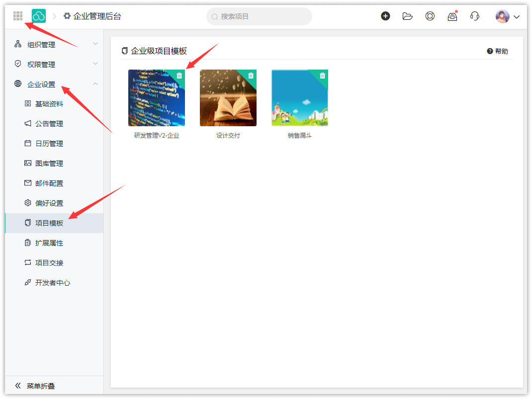Collapse the 企业设置 menu section

[x=55, y=84]
